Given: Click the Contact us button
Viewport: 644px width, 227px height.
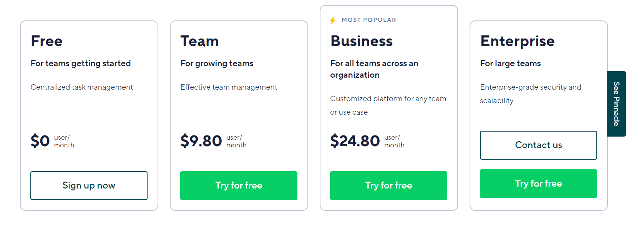Looking at the screenshot, I should click(538, 145).
